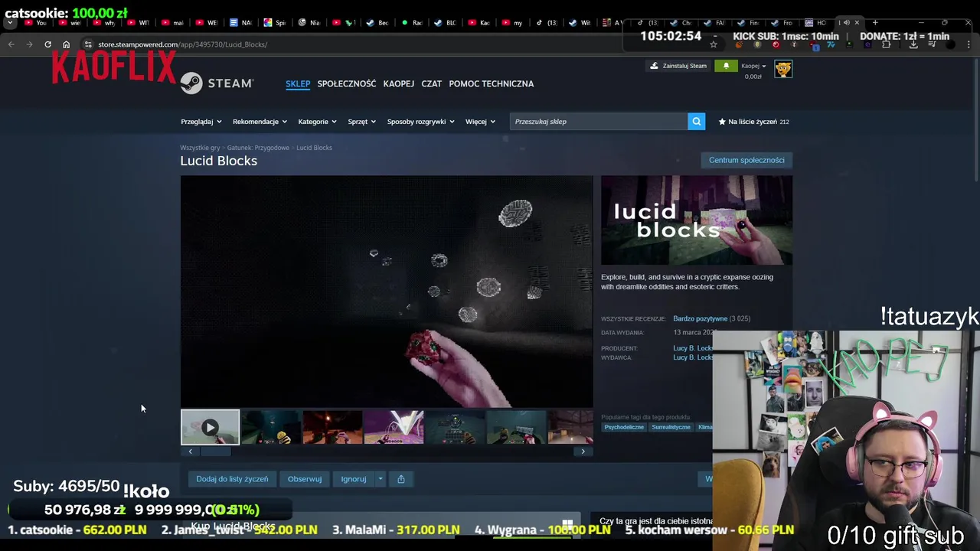Open a new browser tab

point(875,22)
